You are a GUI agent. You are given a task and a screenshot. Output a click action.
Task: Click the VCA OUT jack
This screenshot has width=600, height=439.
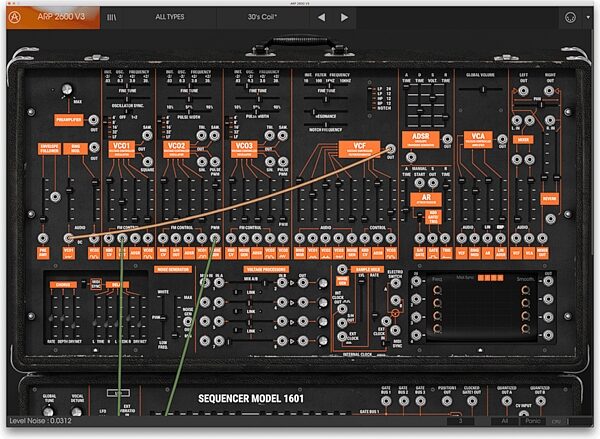pyautogui.click(x=502, y=139)
